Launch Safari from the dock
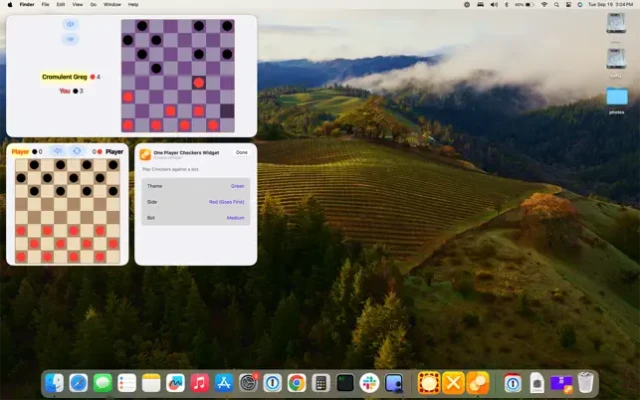 pyautogui.click(x=78, y=383)
